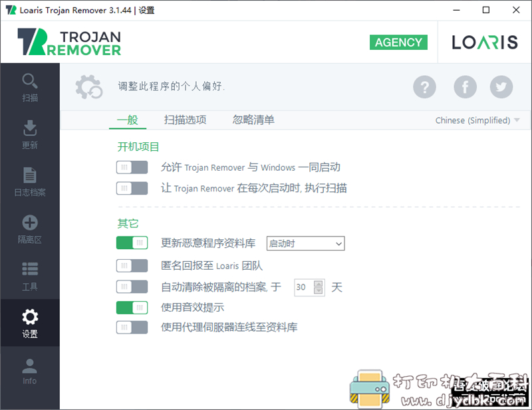Screen dimensions: 532x410
Task: Open the 扫描 (Scan) sidebar section
Action: [30, 88]
